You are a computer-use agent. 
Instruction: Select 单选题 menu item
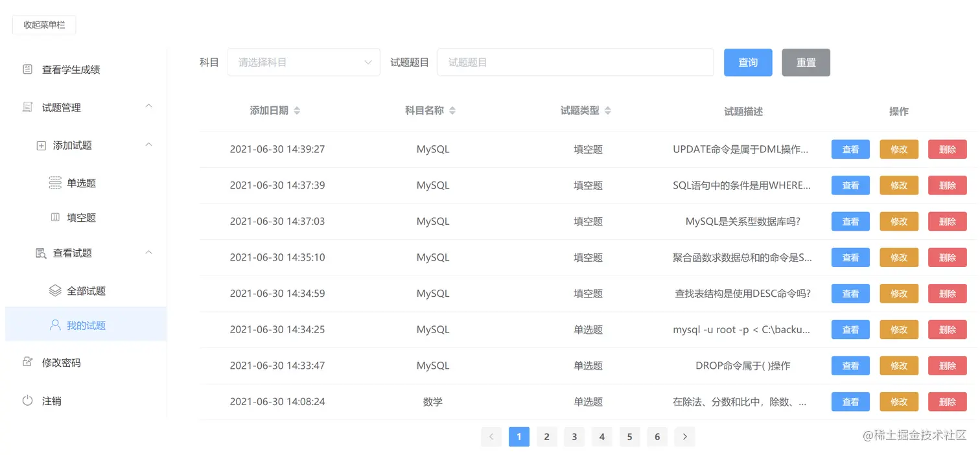pyautogui.click(x=86, y=183)
